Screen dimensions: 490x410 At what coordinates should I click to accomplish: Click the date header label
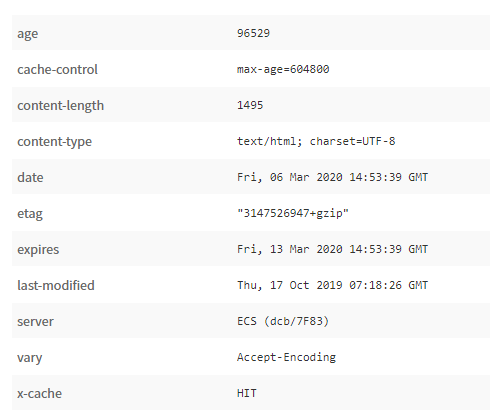click(x=30, y=177)
